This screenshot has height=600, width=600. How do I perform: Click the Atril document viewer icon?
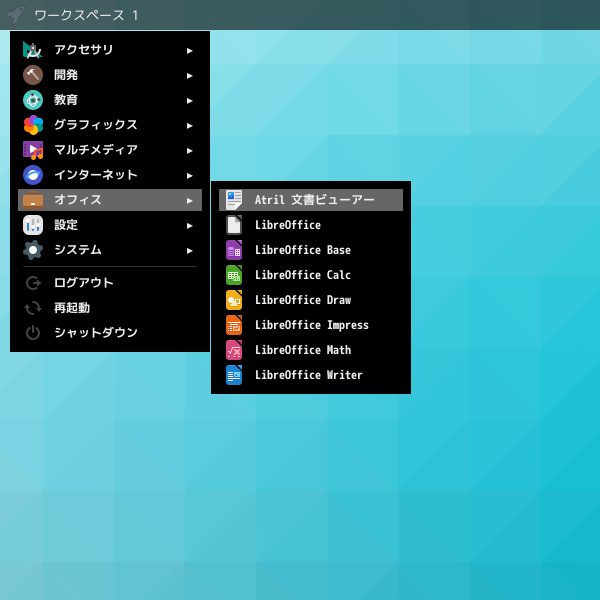click(234, 200)
